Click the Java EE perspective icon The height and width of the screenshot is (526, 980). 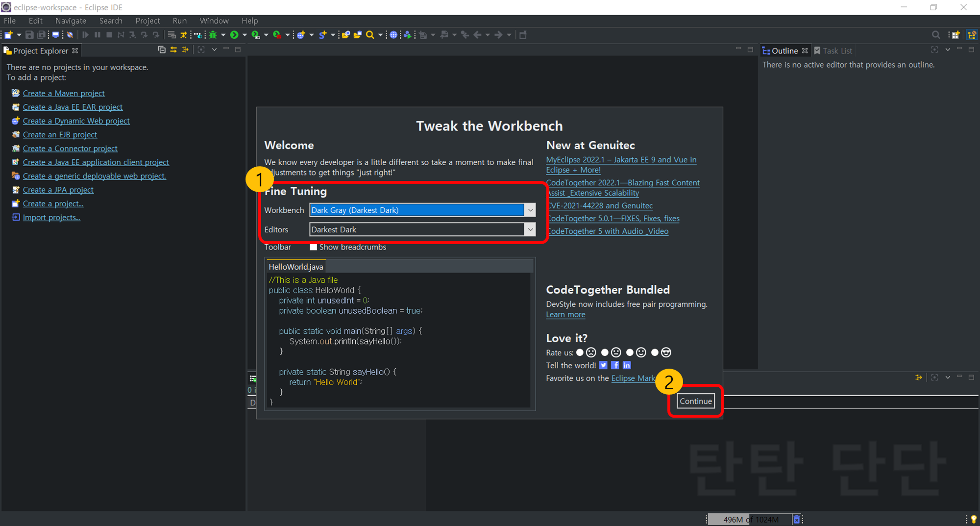click(x=972, y=35)
